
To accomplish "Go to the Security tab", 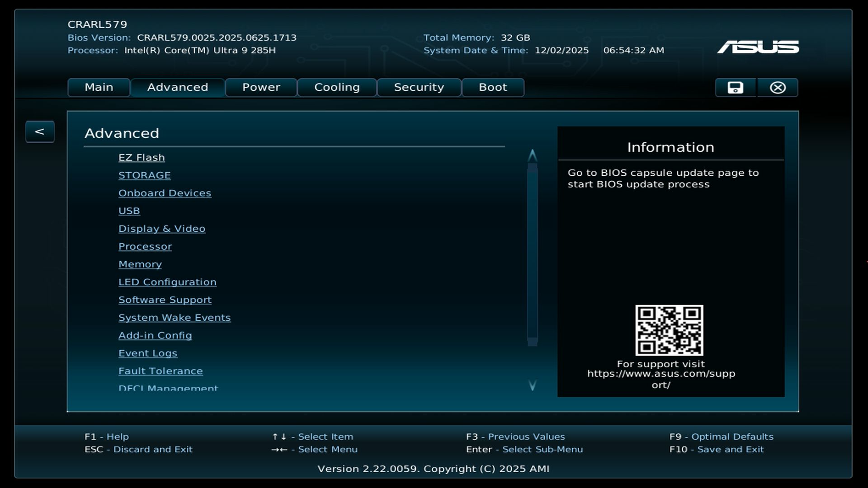I will 419,88.
